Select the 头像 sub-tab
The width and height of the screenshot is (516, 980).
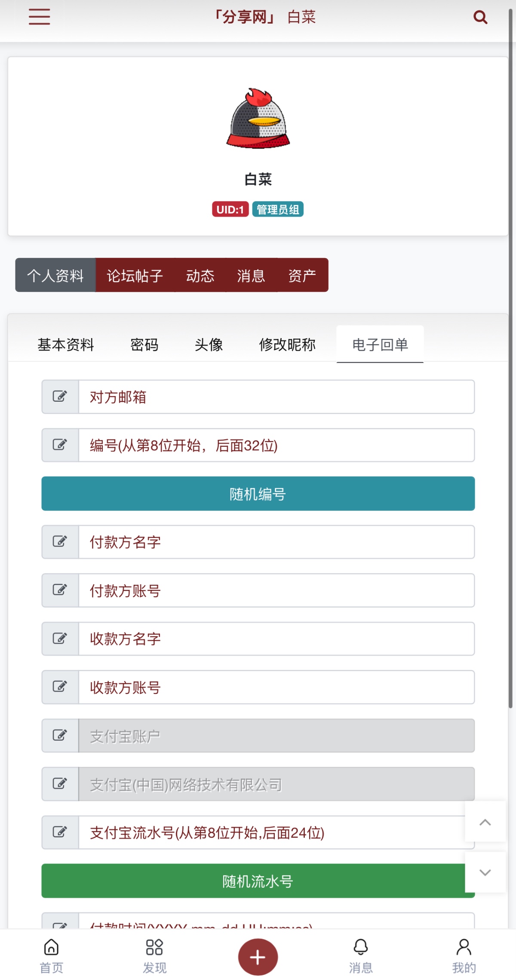point(209,345)
